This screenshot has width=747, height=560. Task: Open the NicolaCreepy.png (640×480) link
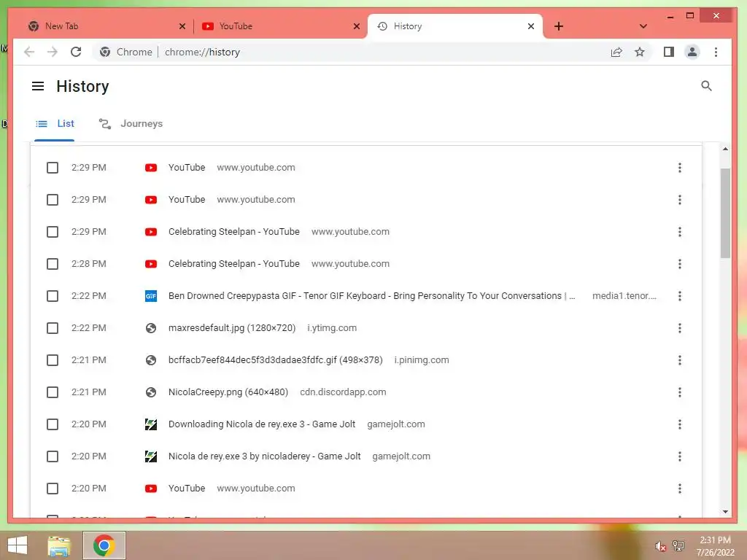[x=228, y=392]
